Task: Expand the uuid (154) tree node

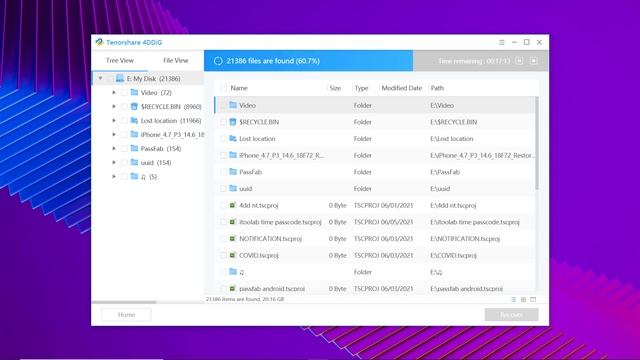Action: pyautogui.click(x=114, y=162)
